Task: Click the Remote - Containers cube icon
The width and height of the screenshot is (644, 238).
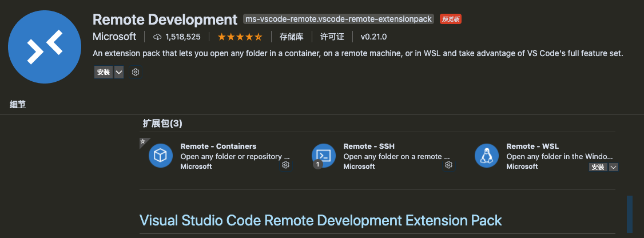Action: pos(161,156)
